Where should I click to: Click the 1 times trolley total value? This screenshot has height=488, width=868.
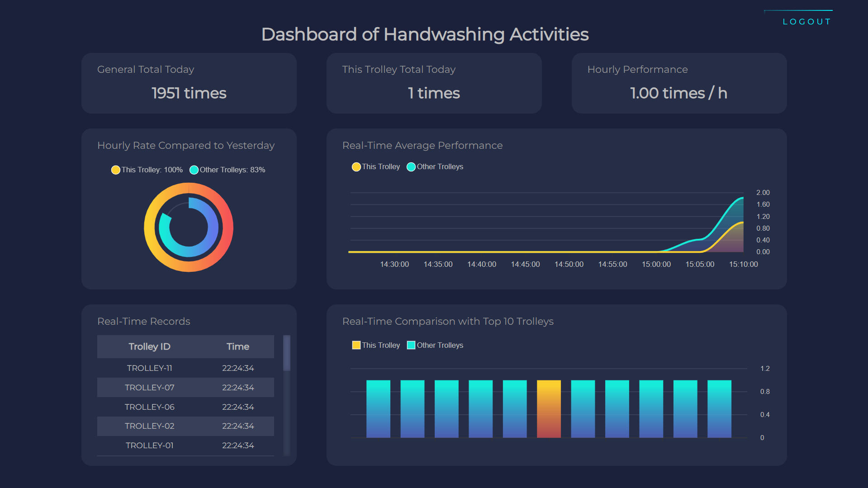pos(434,93)
